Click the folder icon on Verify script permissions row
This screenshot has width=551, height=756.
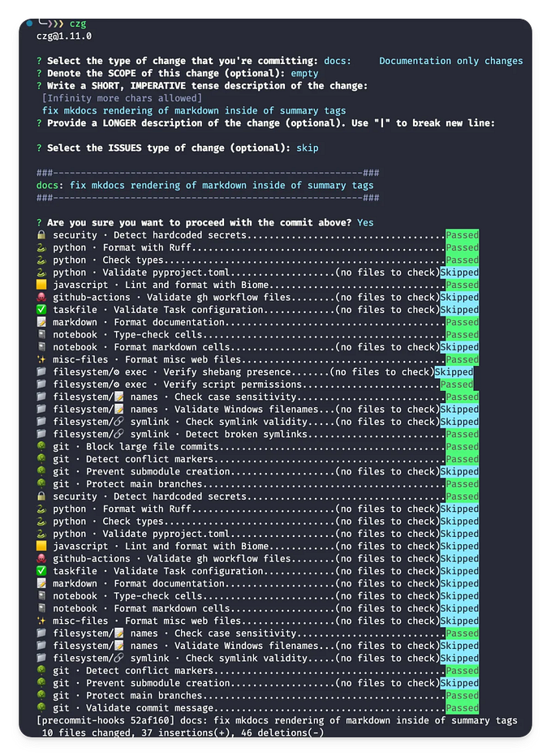(41, 384)
